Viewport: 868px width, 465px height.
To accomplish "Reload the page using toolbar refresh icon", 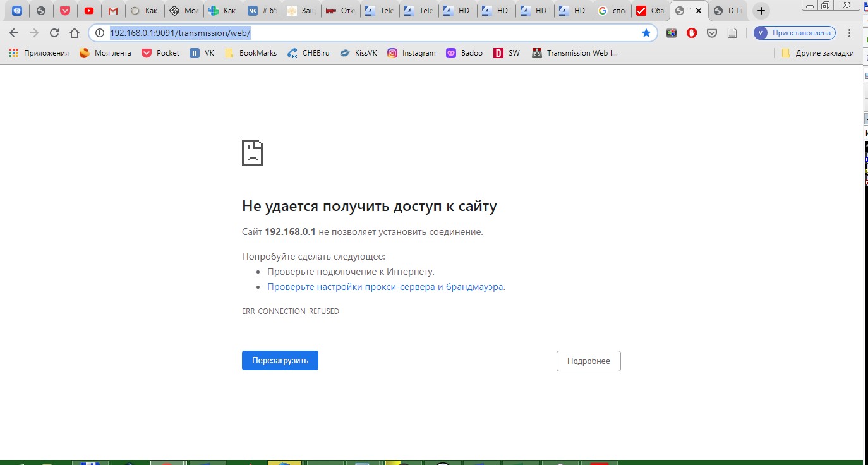I will 54,33.
